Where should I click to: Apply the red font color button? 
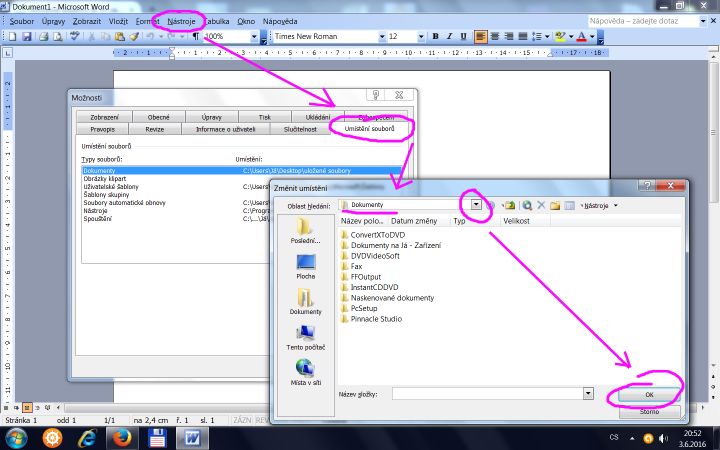click(x=581, y=36)
